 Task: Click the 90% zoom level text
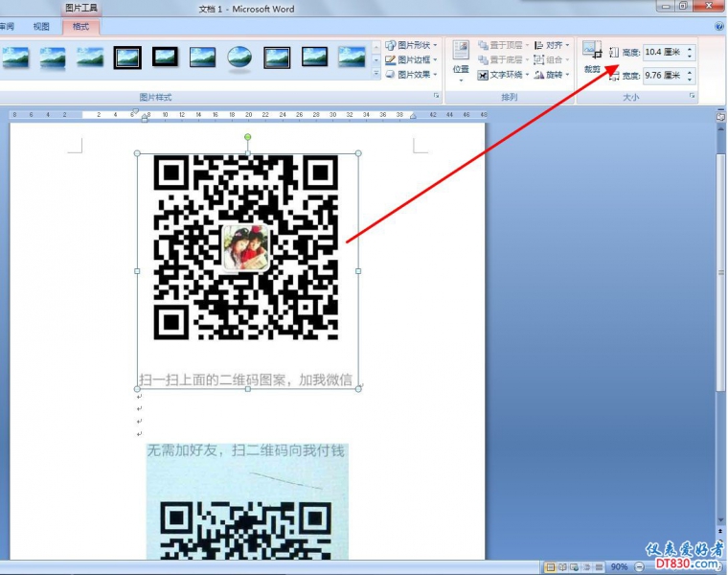pos(618,566)
